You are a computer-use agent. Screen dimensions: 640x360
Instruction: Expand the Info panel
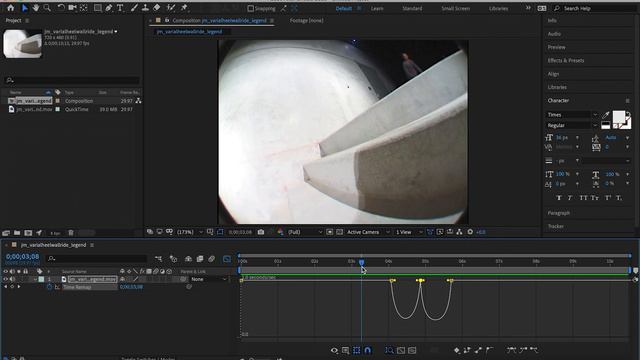click(x=552, y=20)
